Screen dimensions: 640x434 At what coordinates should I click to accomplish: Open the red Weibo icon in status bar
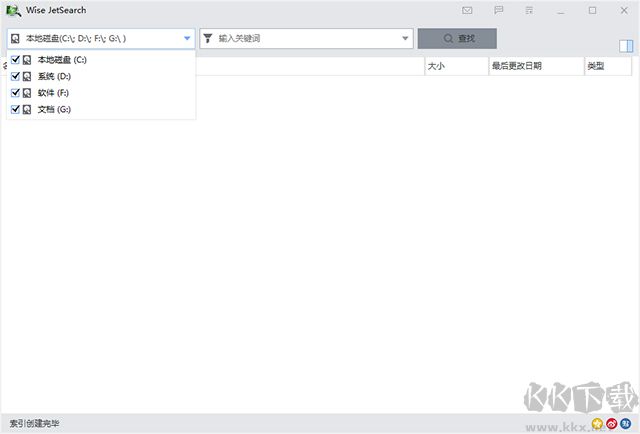[611, 424]
